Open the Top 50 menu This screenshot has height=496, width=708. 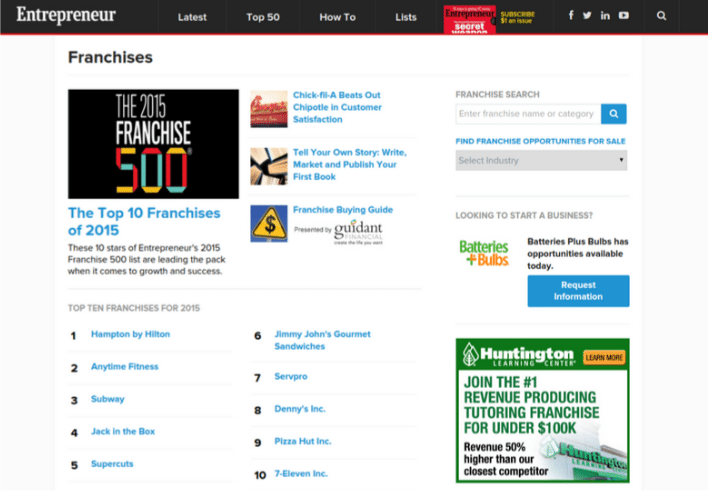click(263, 17)
